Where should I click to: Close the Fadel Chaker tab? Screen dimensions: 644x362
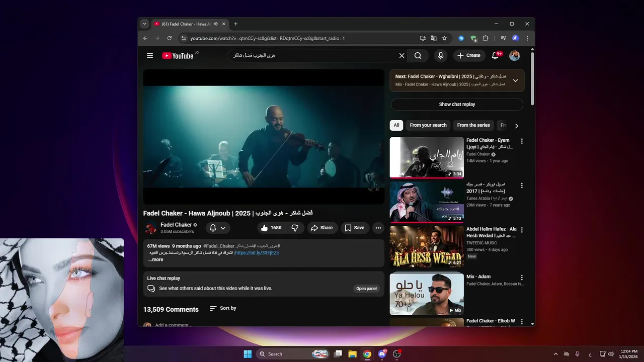tap(223, 24)
